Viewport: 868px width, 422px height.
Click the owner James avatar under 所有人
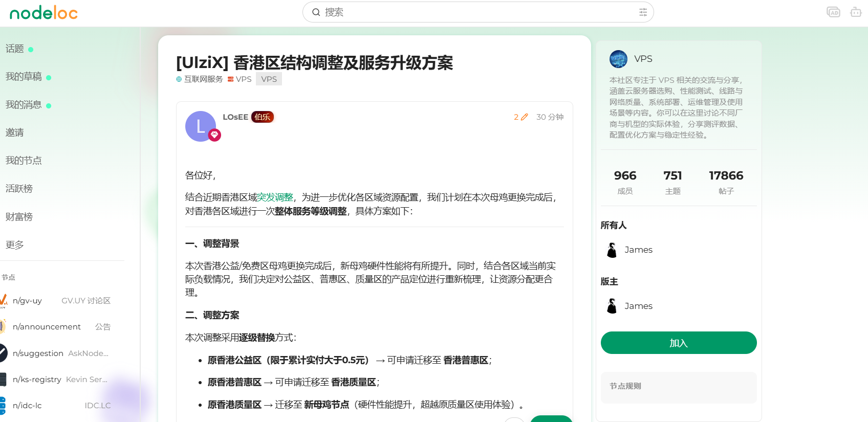612,250
